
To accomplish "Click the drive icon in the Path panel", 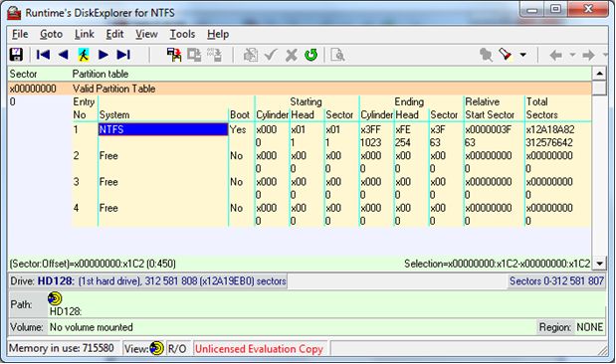I will click(x=55, y=298).
